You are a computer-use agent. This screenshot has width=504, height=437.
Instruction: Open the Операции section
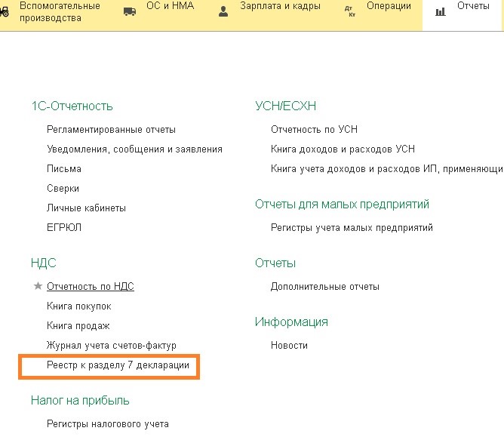(389, 6)
